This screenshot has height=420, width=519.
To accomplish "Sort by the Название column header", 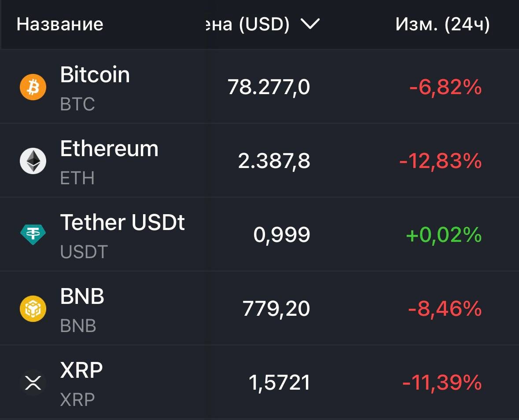I will pyautogui.click(x=60, y=25).
